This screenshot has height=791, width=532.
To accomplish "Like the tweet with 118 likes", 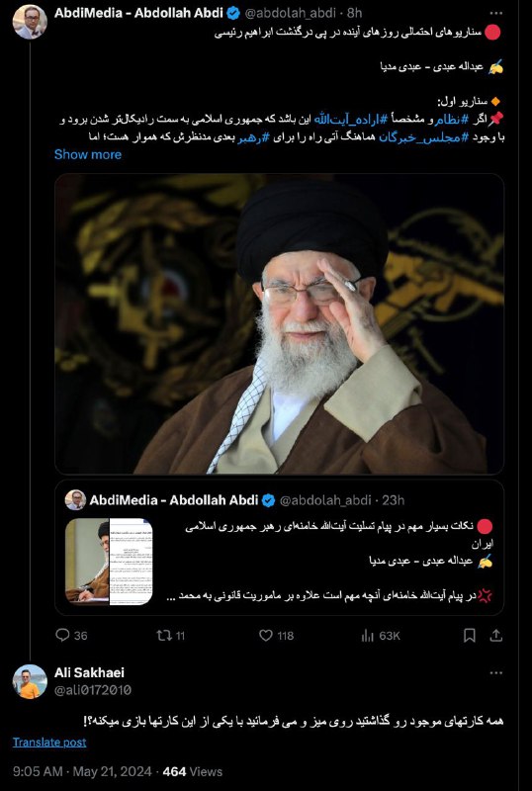I will pos(266,636).
